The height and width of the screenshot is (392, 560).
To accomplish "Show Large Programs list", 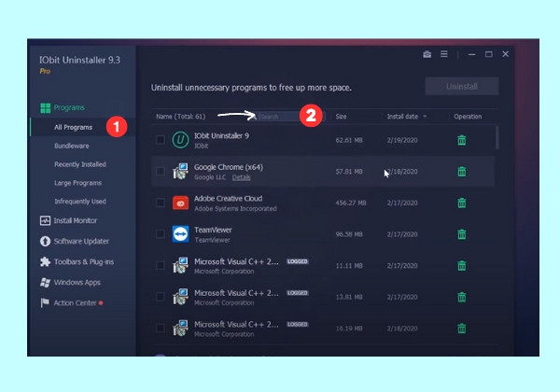I will point(77,183).
